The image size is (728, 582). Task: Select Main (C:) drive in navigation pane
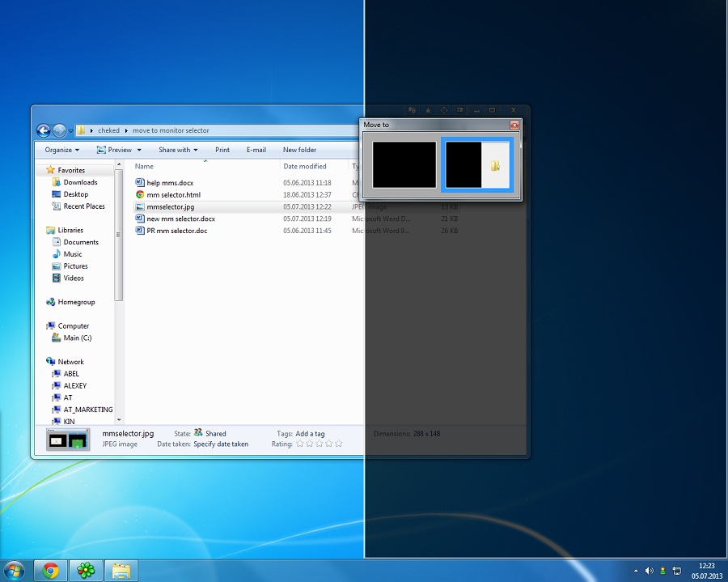(77, 338)
